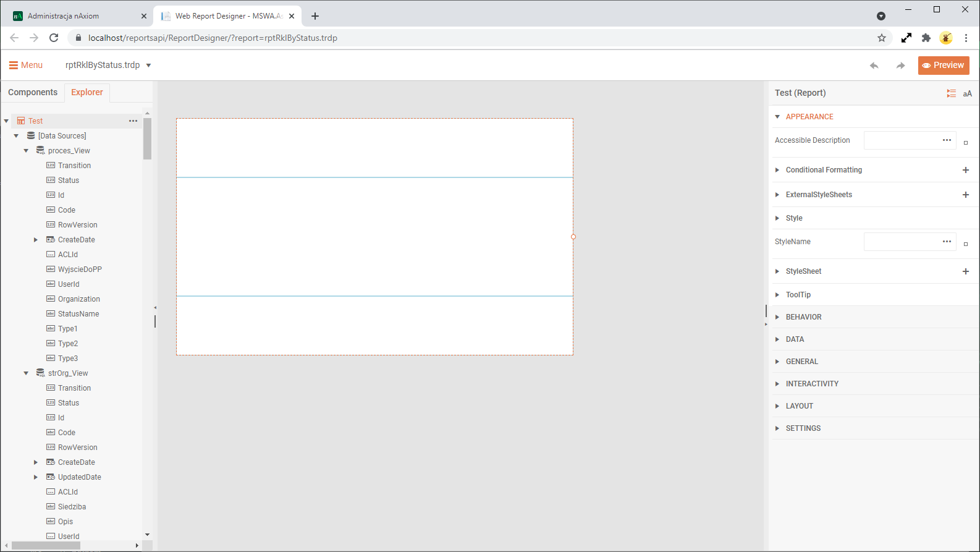Add a new Conditional Formatting rule
Screen dimensions: 980x552
coord(965,170)
